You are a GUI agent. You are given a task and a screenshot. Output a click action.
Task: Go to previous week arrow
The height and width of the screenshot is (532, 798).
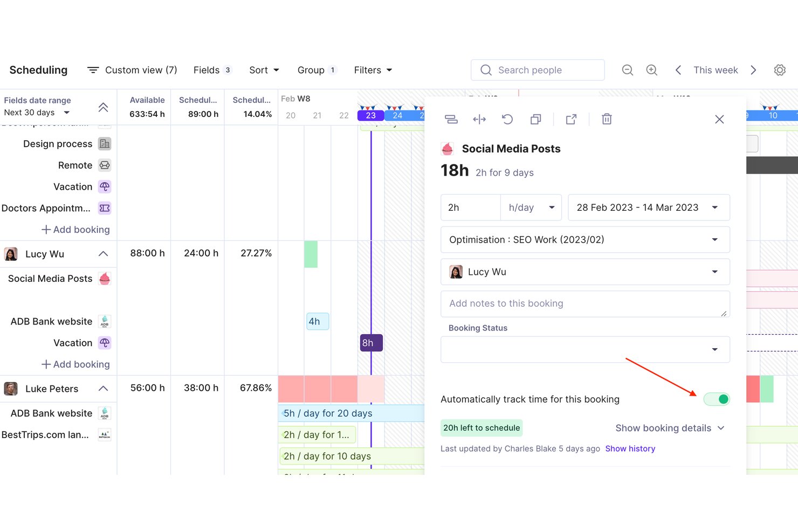(678, 70)
